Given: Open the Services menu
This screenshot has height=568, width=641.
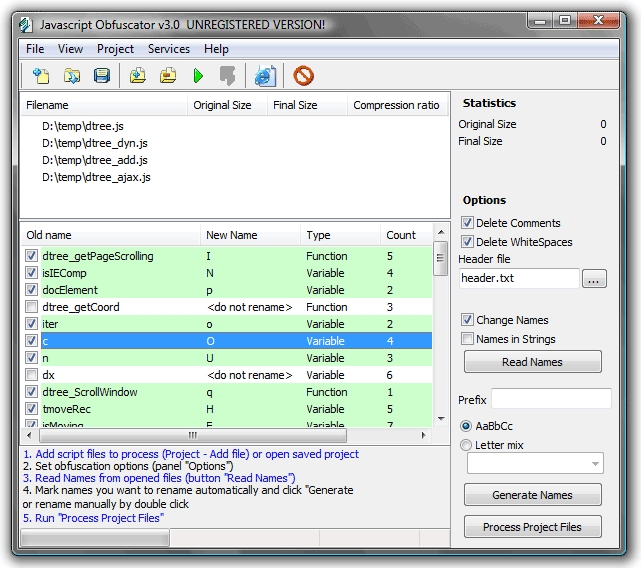Looking at the screenshot, I should pos(168,49).
